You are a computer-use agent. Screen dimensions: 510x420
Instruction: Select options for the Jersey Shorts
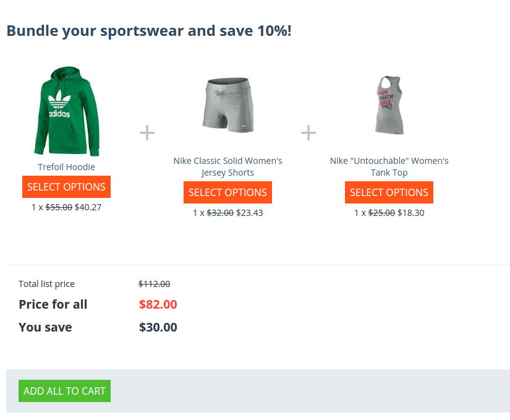[x=227, y=192]
